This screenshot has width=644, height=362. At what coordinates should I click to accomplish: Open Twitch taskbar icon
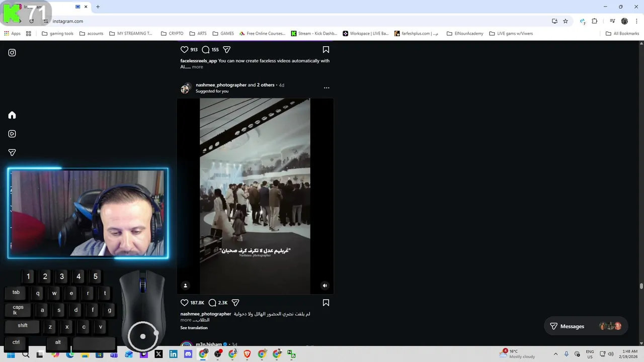coord(144,354)
